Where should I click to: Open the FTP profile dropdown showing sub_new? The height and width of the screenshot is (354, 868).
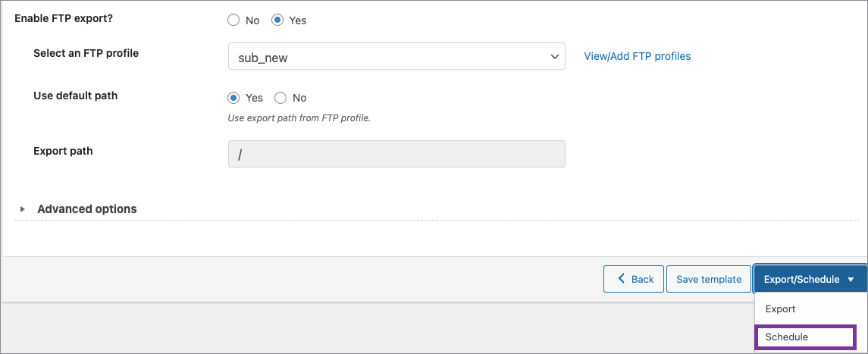pyautogui.click(x=396, y=57)
